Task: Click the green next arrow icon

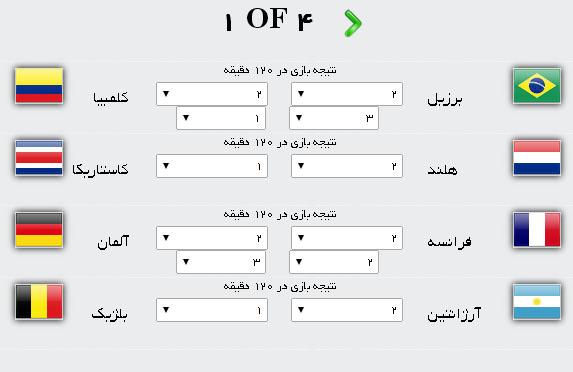Action: click(353, 23)
